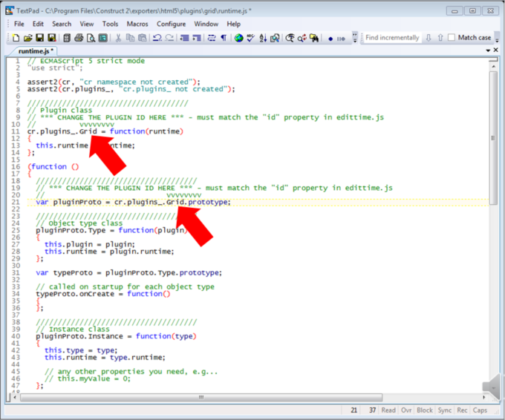Open Replace dialog icon
The width and height of the screenshot is (505, 420).
[302, 38]
